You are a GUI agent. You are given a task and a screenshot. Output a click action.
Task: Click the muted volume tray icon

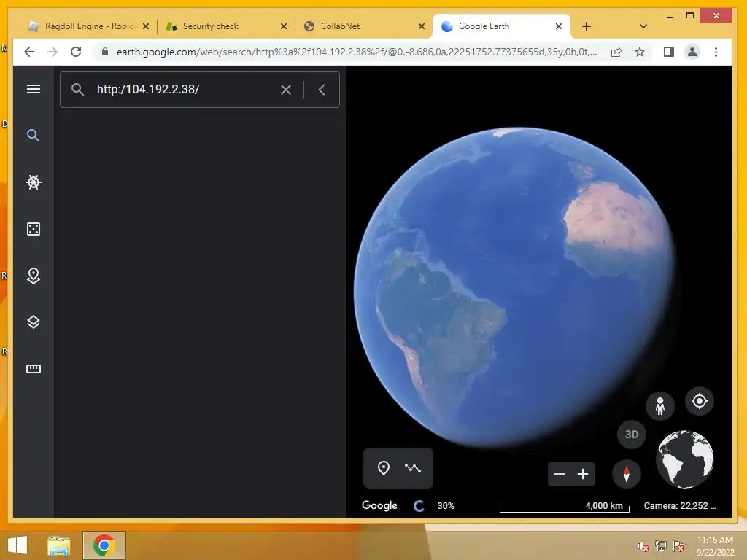[643, 546]
